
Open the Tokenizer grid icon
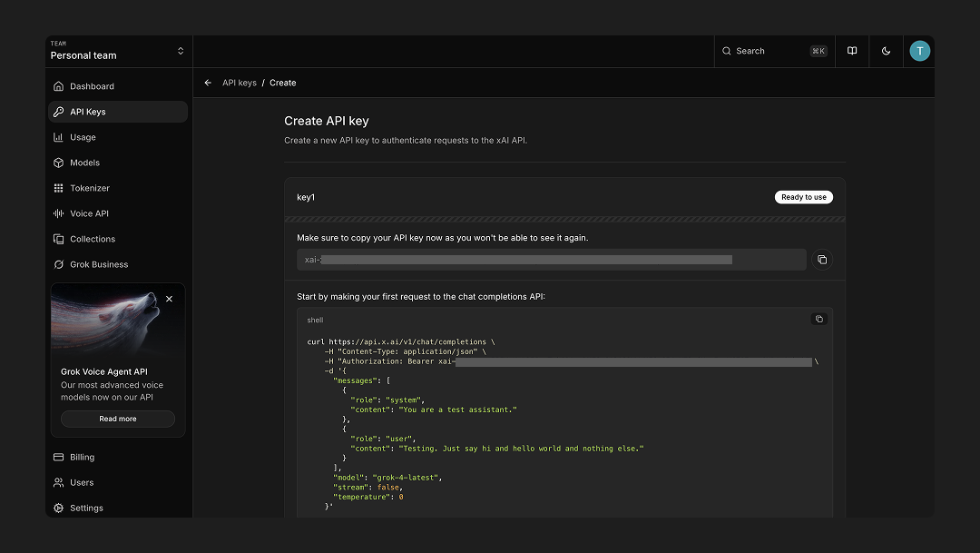[59, 188]
